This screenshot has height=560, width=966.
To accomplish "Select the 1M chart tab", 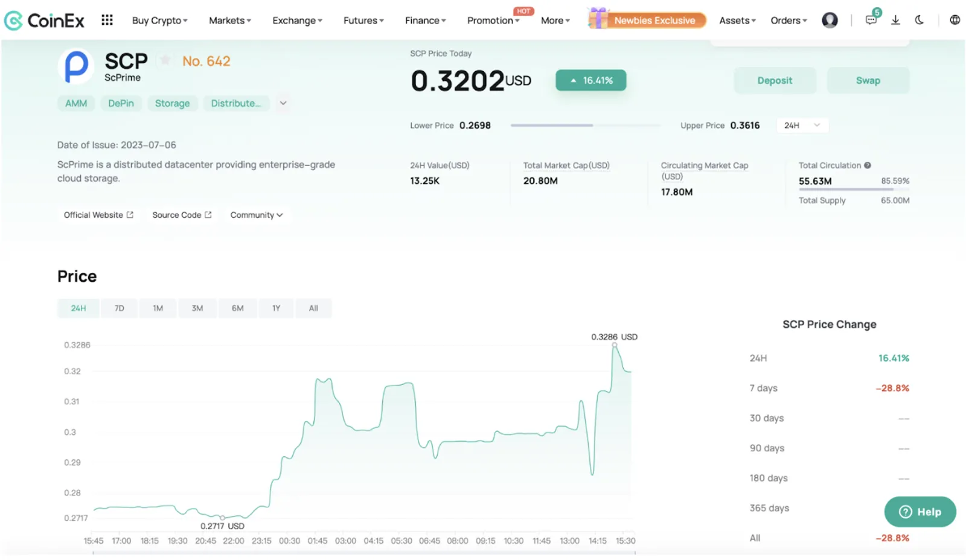I will point(158,308).
